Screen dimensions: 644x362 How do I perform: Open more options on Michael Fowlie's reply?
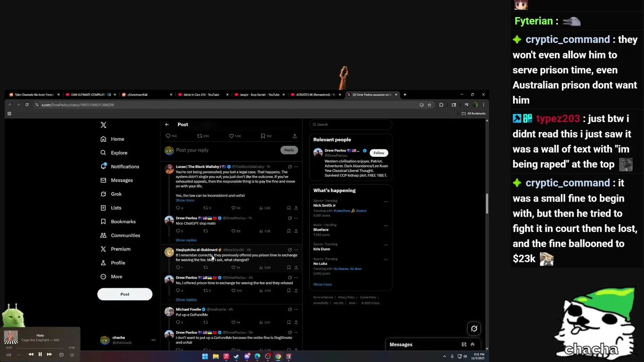[x=296, y=309]
